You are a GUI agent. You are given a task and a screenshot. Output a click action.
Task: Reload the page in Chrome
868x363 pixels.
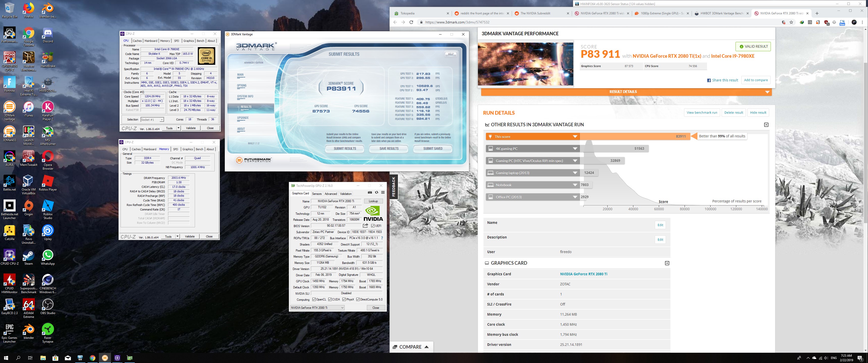(411, 22)
